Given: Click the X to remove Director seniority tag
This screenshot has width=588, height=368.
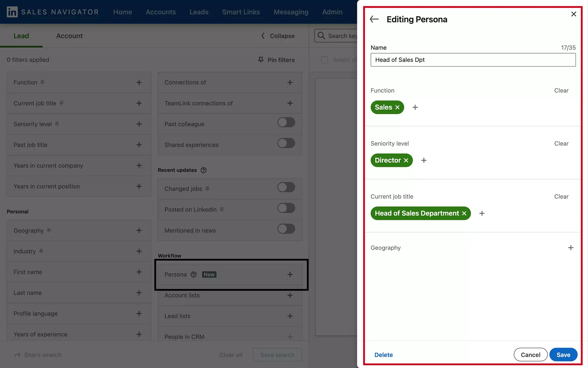Looking at the screenshot, I should [x=406, y=160].
